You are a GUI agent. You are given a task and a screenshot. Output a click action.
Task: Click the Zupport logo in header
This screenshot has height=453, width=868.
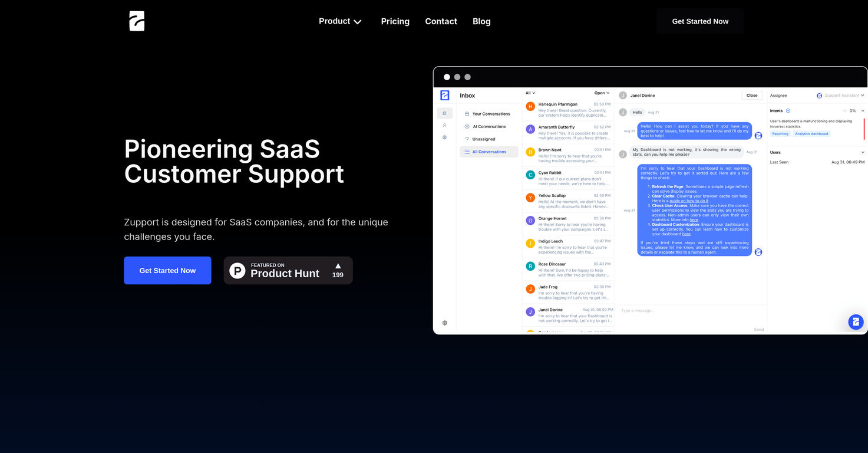137,21
